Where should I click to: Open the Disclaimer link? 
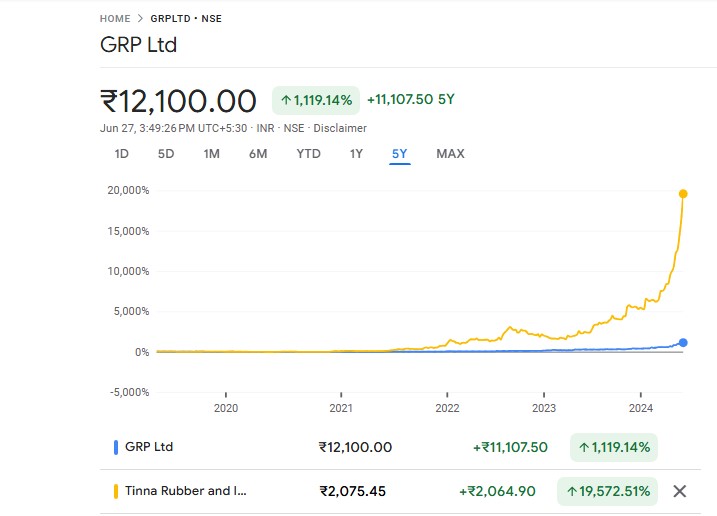click(x=340, y=128)
